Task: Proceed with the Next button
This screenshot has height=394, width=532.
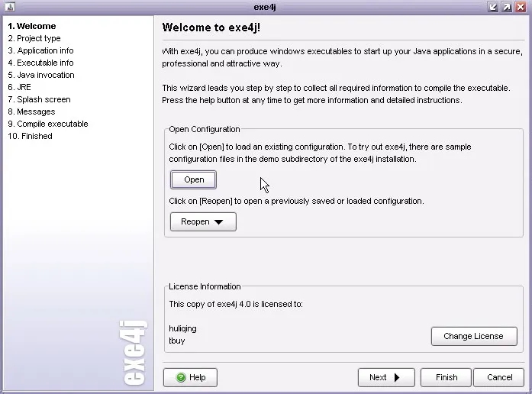Action: pyautogui.click(x=386, y=377)
